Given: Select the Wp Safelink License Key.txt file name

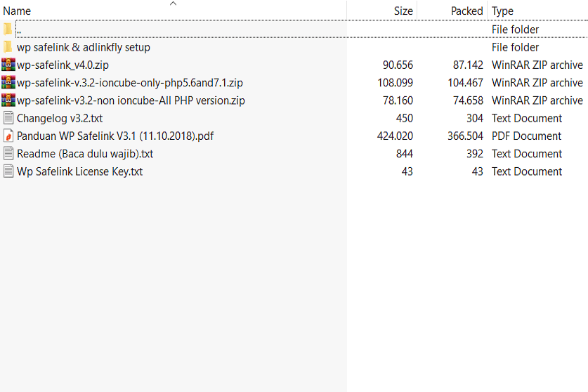Looking at the screenshot, I should (x=79, y=171).
